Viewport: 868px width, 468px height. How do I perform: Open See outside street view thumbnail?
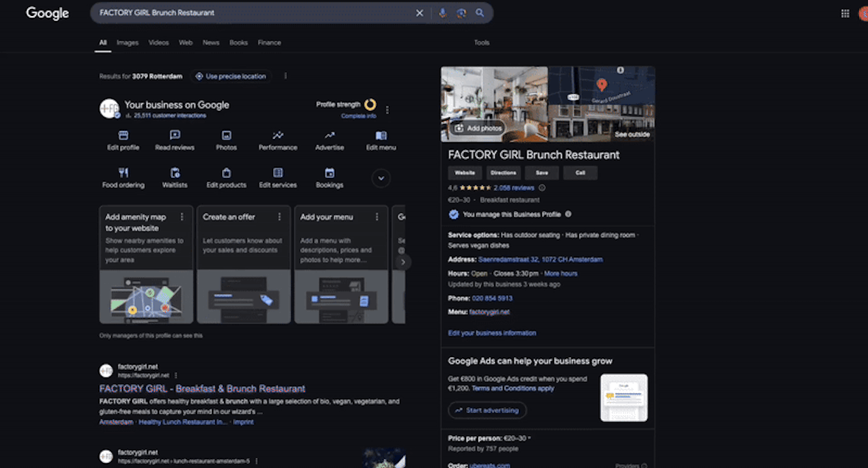coord(602,124)
